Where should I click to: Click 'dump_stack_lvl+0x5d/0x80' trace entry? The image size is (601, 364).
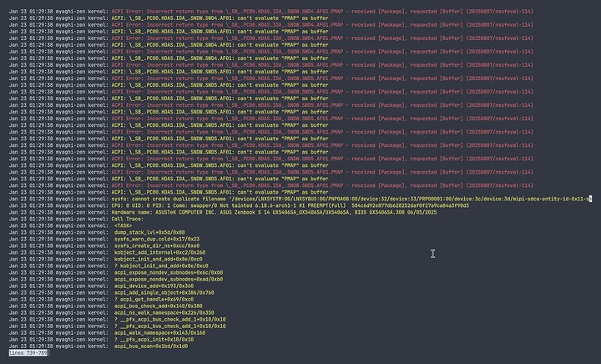point(149,233)
